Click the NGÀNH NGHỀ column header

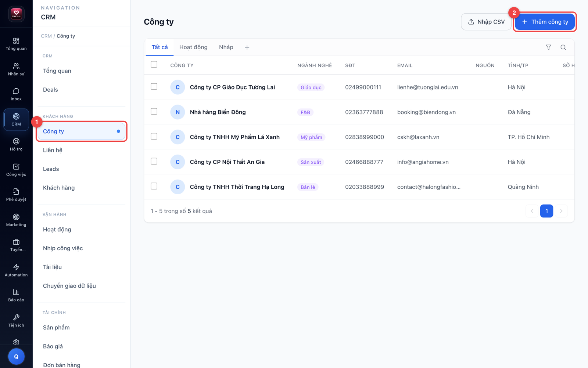click(x=315, y=66)
